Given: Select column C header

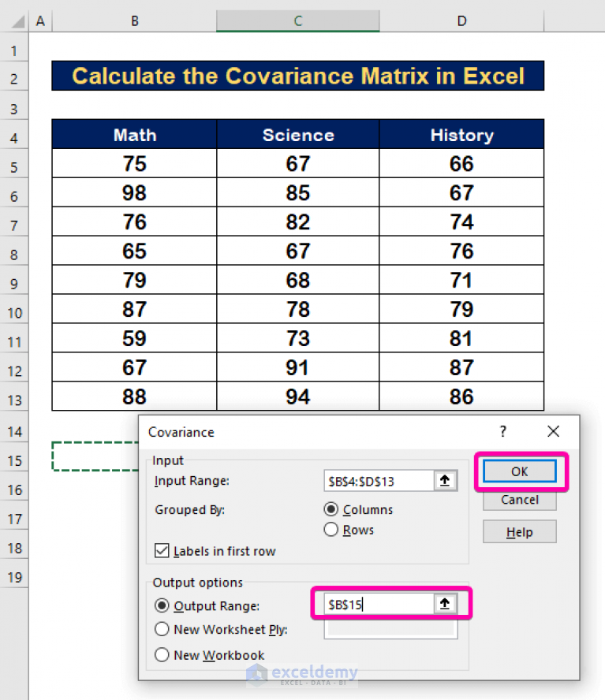Looking at the screenshot, I should (298, 21).
